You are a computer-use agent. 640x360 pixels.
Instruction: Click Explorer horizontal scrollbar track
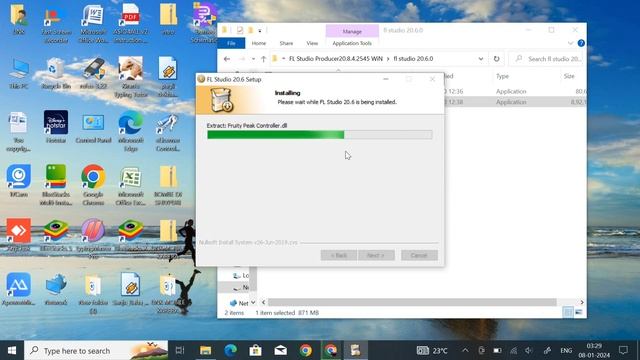click(412, 302)
